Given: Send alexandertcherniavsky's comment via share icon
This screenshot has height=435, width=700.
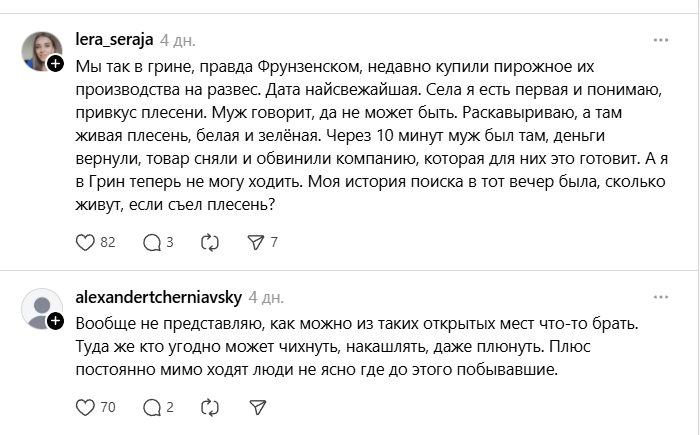Looking at the screenshot, I should 256,407.
